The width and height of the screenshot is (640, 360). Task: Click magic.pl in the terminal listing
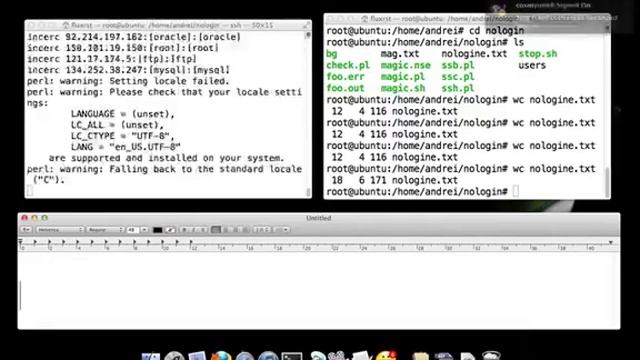point(402,77)
